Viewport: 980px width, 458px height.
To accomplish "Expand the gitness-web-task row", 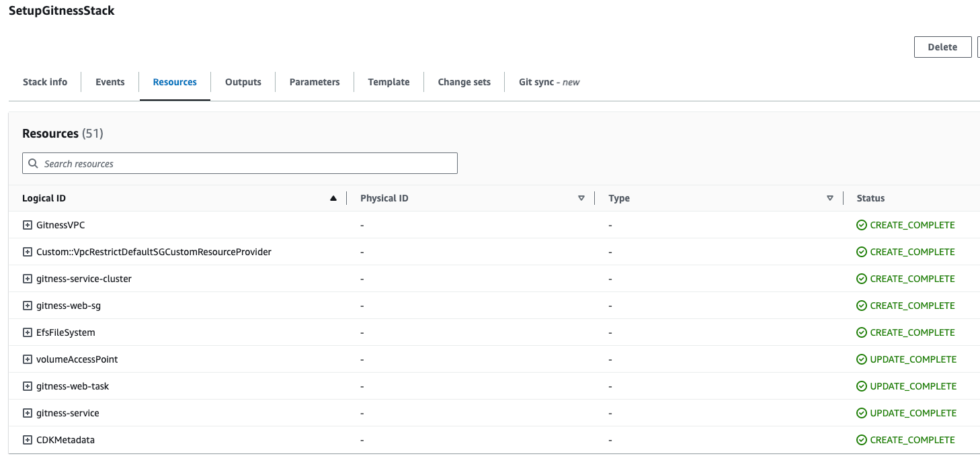I will (x=28, y=386).
